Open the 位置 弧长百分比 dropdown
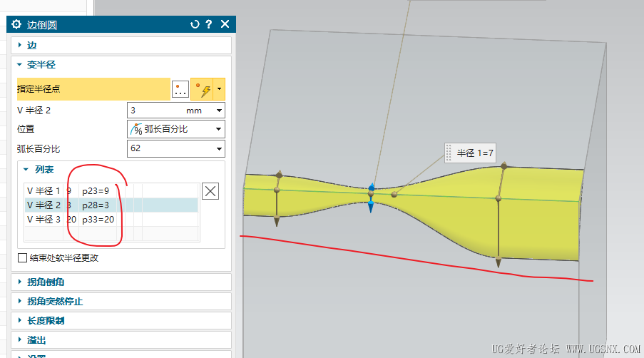The image size is (644, 358). click(x=176, y=129)
